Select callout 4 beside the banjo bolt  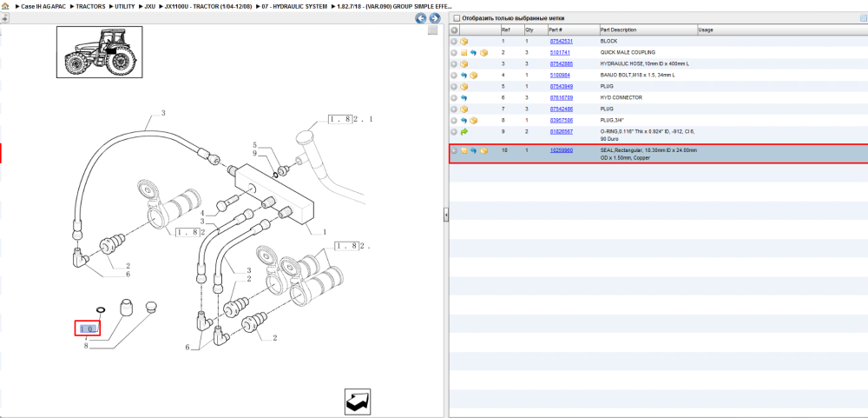click(202, 213)
